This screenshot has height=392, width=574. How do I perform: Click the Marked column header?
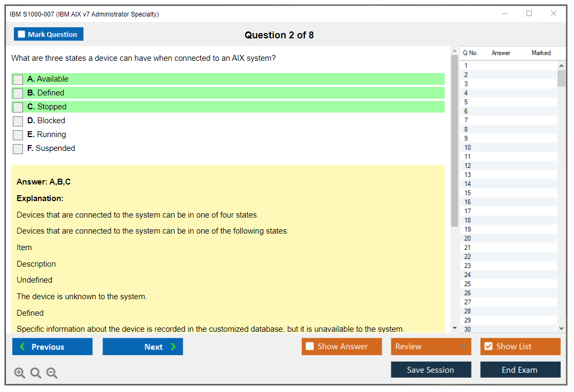(541, 53)
